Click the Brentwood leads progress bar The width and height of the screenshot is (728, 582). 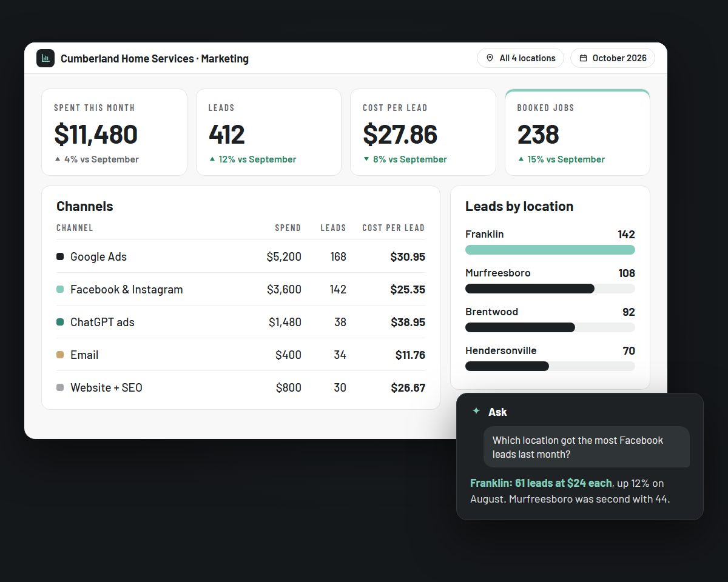550,327
